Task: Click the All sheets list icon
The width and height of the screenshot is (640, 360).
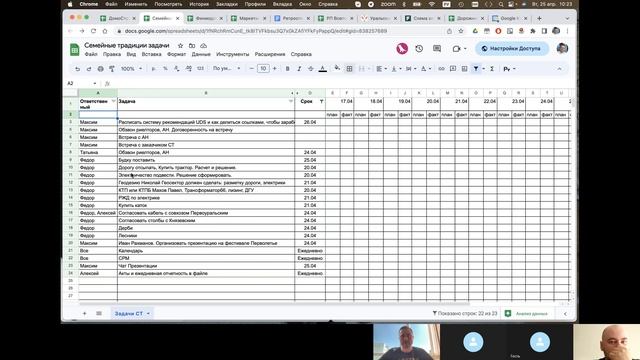Action: (x=99, y=313)
